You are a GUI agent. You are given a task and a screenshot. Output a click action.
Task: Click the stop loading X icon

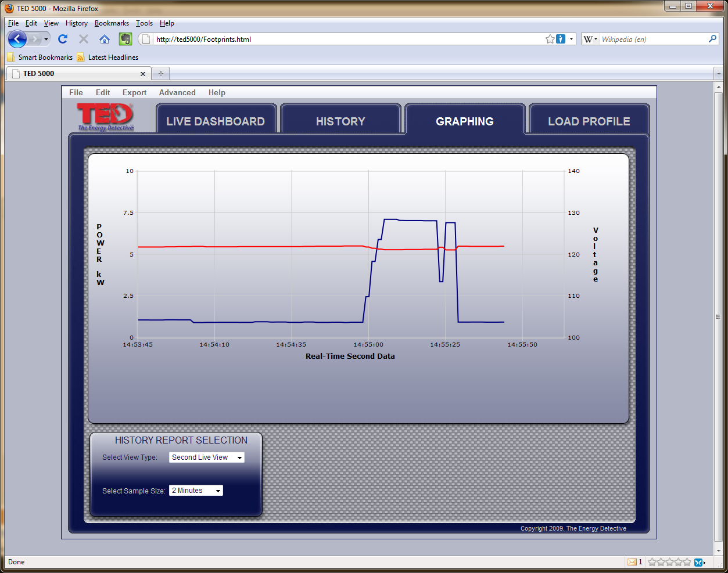(x=84, y=39)
